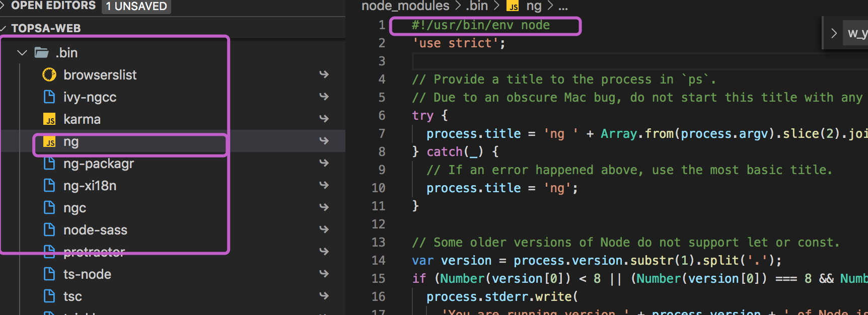868x315 pixels.
Task: Click symlink arrow on ngc row
Action: (x=324, y=207)
